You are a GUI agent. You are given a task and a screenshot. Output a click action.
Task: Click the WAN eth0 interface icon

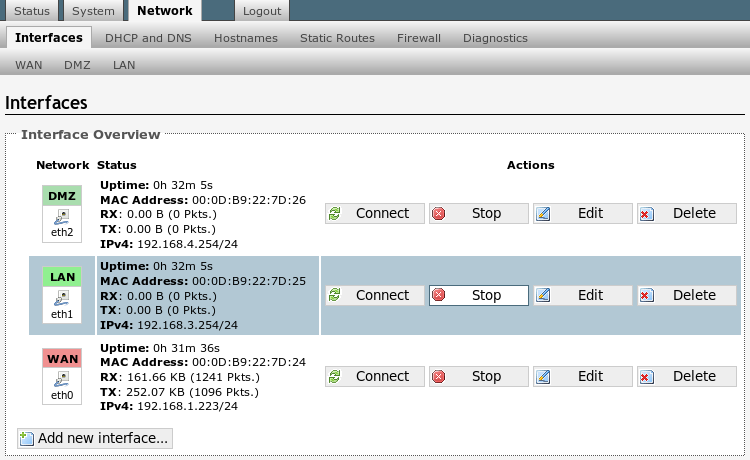pos(62,378)
